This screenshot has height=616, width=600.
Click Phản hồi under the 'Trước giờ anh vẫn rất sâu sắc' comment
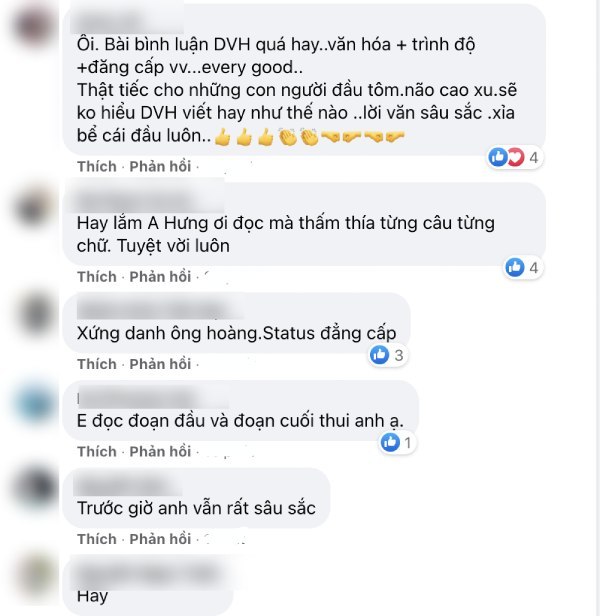[160, 539]
